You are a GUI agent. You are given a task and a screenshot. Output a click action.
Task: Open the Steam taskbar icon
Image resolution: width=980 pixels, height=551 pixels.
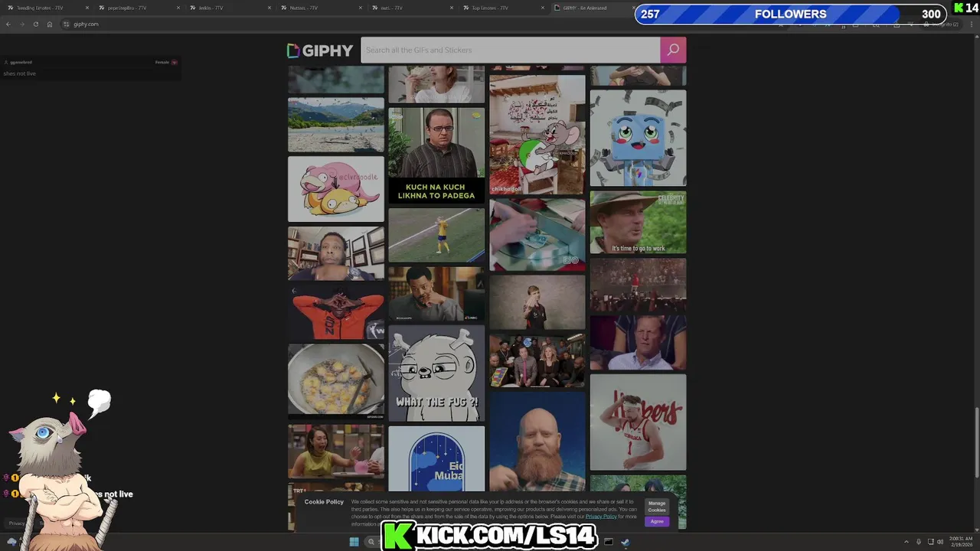click(x=626, y=542)
